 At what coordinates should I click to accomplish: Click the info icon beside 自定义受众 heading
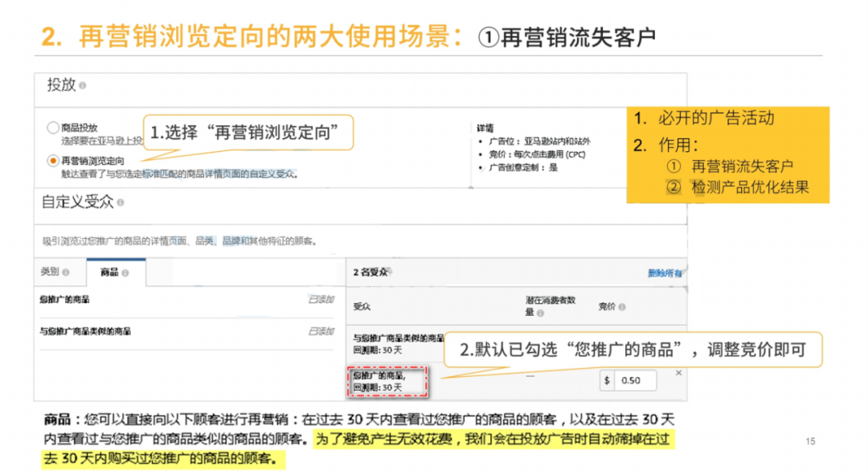(x=121, y=204)
